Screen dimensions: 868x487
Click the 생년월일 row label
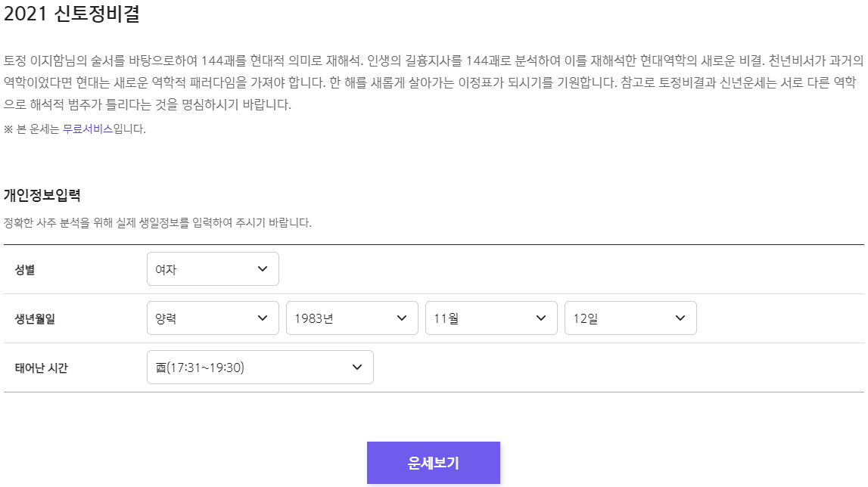point(34,318)
